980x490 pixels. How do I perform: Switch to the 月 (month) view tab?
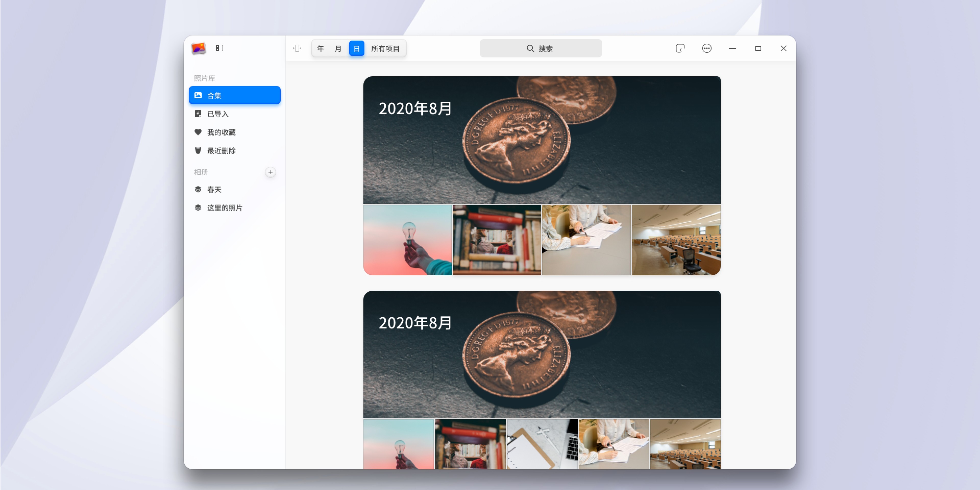click(338, 48)
